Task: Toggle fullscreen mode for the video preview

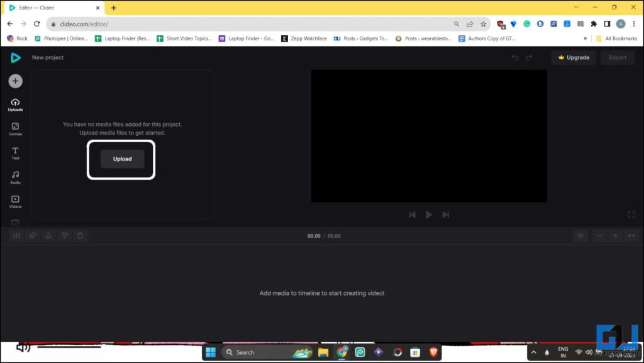Action: pyautogui.click(x=631, y=215)
